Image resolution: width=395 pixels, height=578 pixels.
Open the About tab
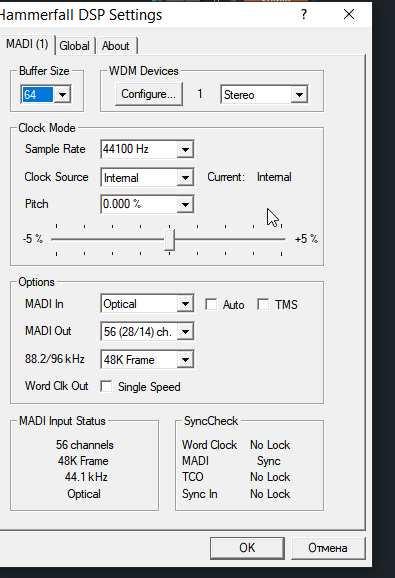pyautogui.click(x=116, y=46)
